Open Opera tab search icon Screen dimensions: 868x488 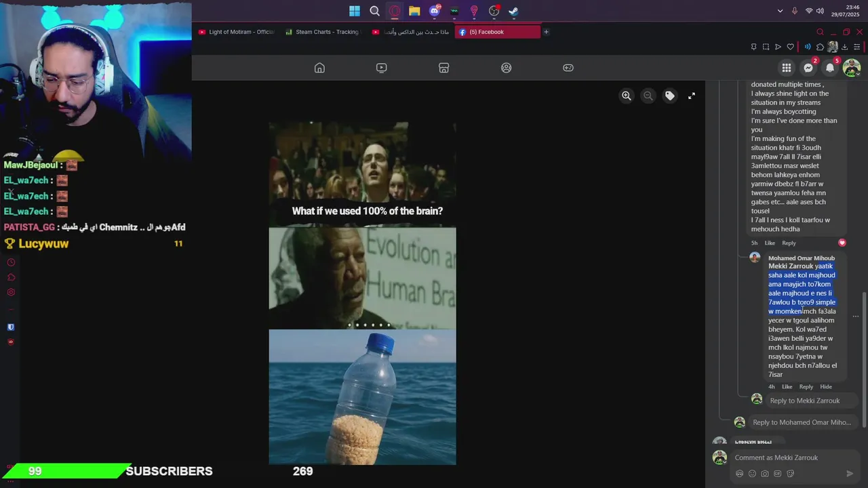(820, 32)
